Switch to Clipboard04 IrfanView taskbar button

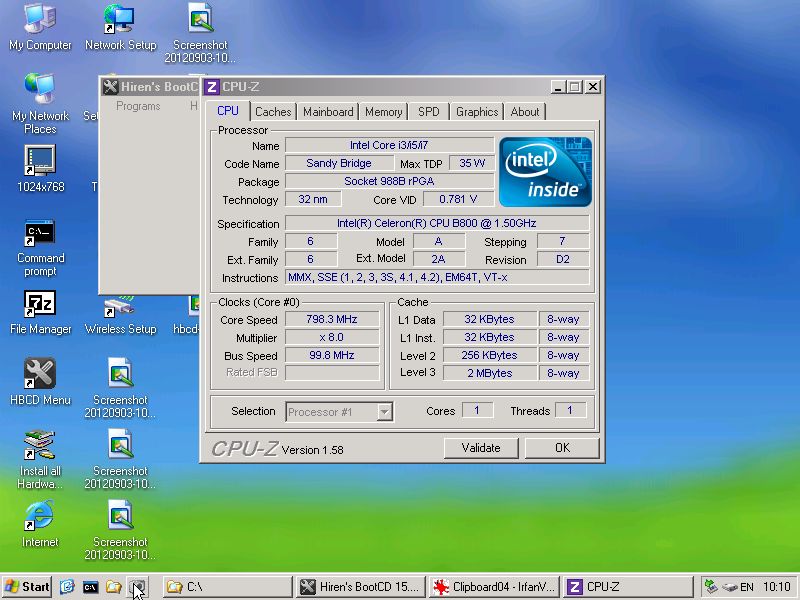494,587
